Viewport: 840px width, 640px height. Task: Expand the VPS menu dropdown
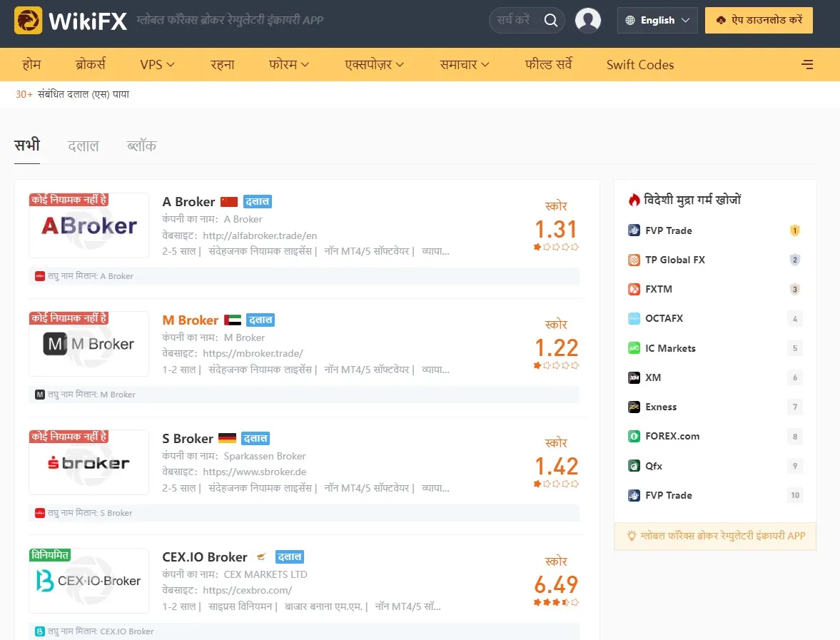[157, 65]
